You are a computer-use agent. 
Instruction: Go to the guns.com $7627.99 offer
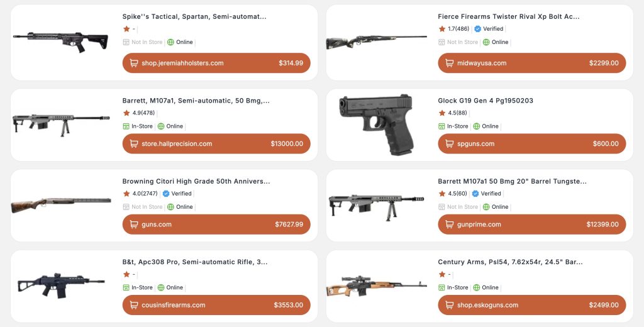(216, 224)
